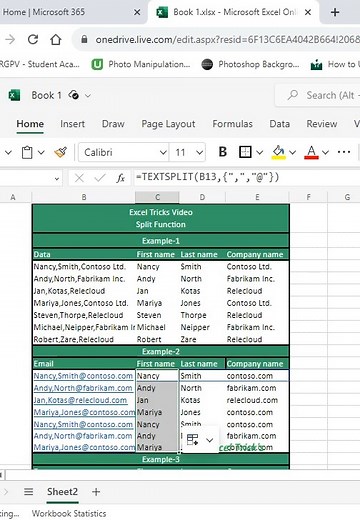Open the RGPV - Student Aca... bookmark
The image size is (360, 520).
(40, 64)
